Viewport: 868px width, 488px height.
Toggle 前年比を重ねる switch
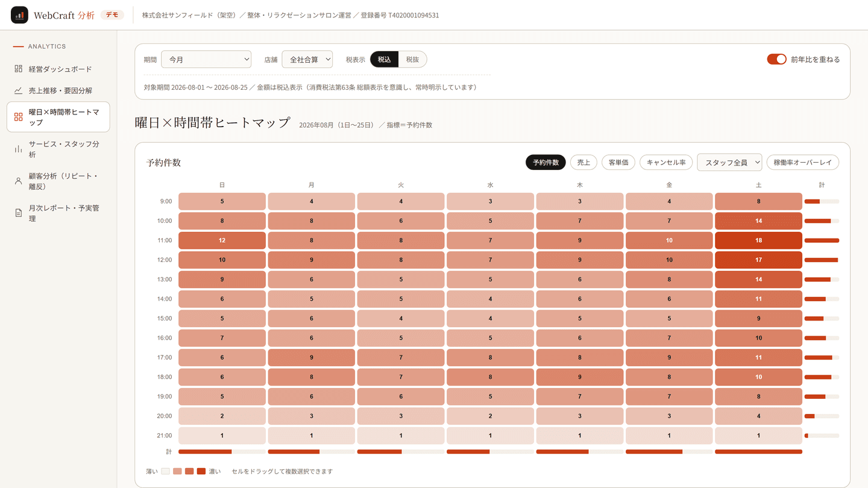point(776,59)
